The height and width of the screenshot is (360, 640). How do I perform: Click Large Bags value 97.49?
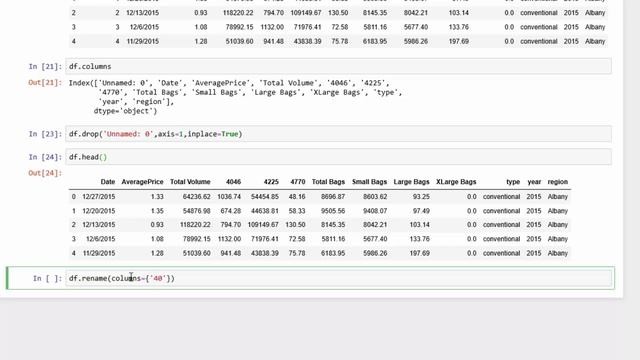click(x=421, y=211)
